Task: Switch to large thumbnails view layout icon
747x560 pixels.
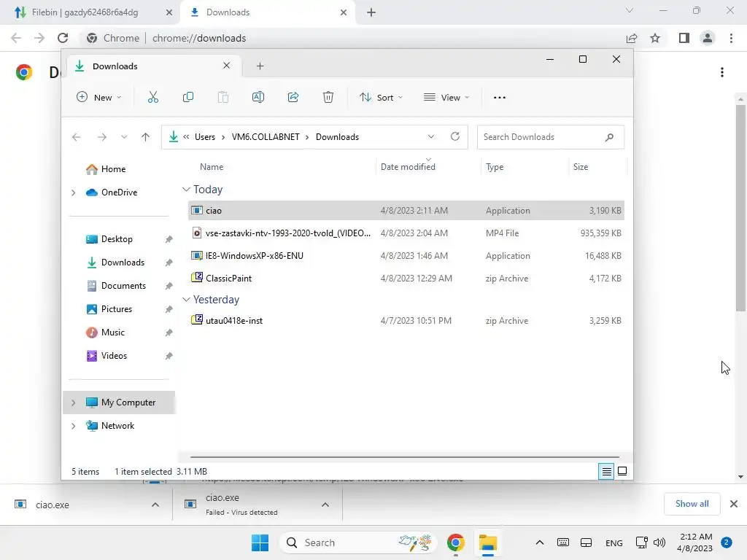Action: click(622, 472)
